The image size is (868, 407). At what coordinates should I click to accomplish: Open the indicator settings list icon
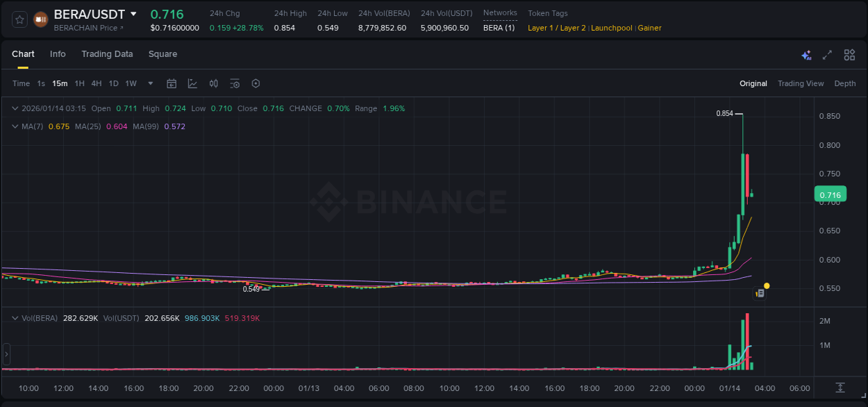click(x=234, y=83)
